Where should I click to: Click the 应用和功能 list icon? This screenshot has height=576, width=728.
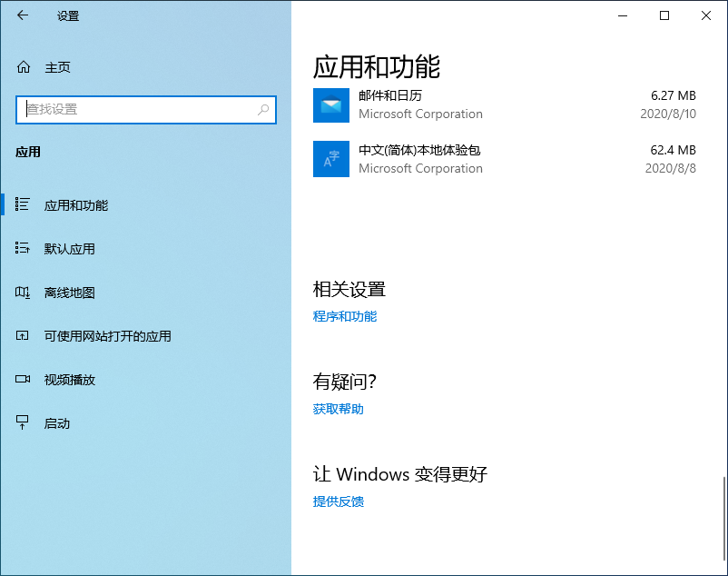pos(23,204)
